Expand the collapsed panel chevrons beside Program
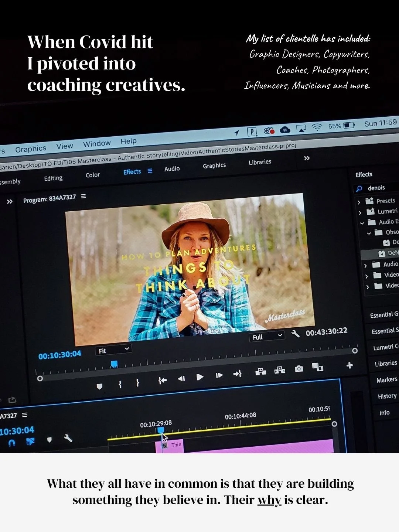This screenshot has width=399, height=532. (10, 201)
